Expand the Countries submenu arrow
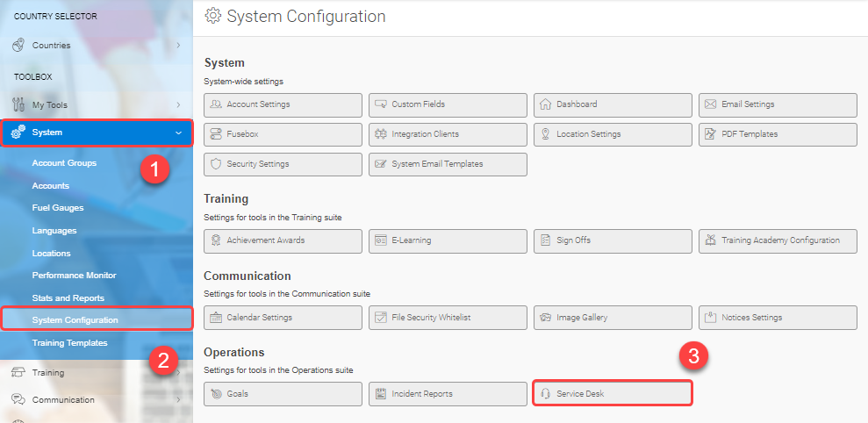The height and width of the screenshot is (423, 868). [178, 45]
